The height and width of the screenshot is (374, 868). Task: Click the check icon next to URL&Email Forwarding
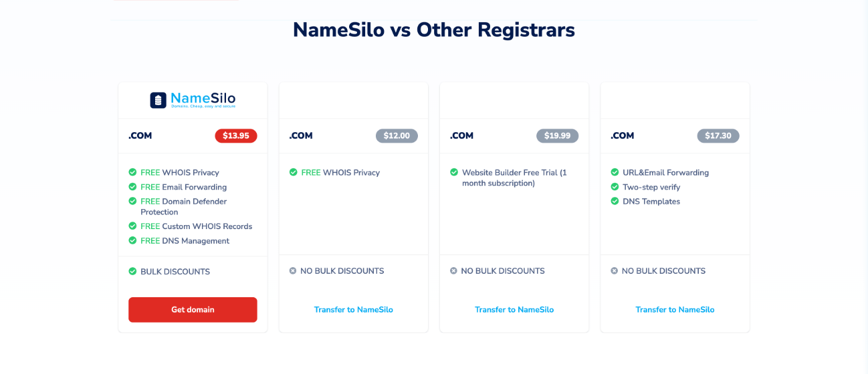(615, 172)
